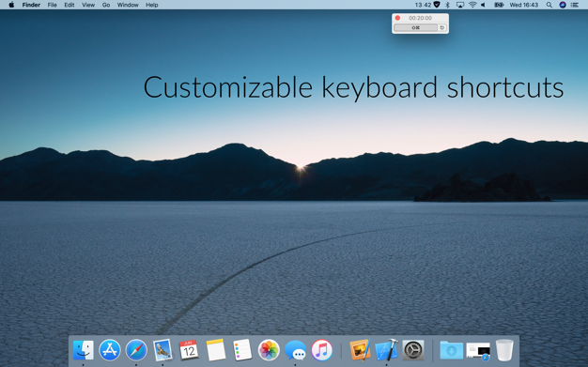Open the Bluetooth status menu
Viewport: 588px width, 367px height.
[x=447, y=5]
